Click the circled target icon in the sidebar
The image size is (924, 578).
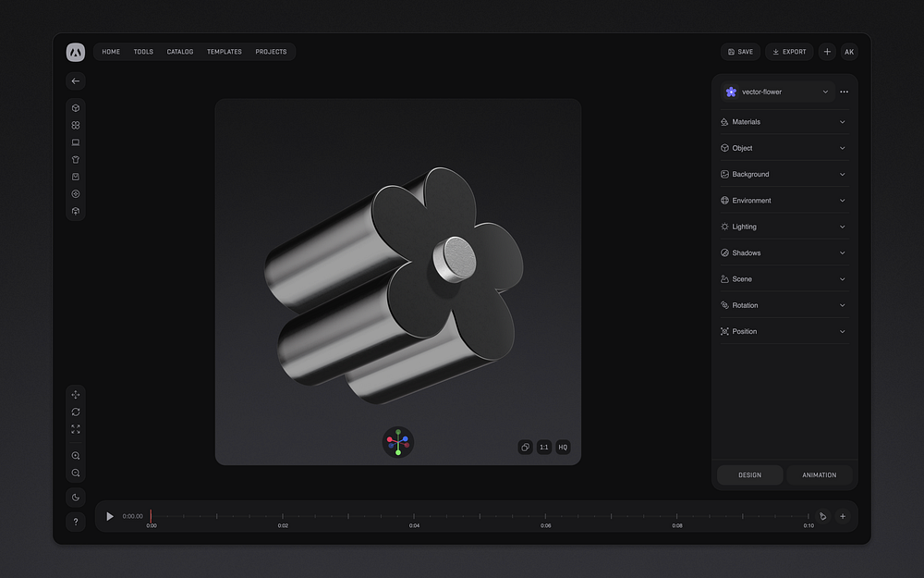click(x=76, y=193)
